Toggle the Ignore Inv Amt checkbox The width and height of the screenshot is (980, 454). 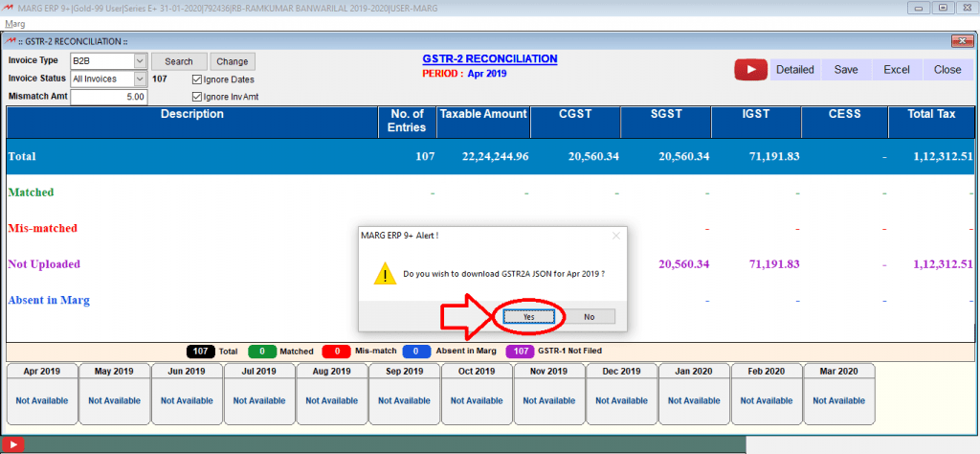point(197,97)
